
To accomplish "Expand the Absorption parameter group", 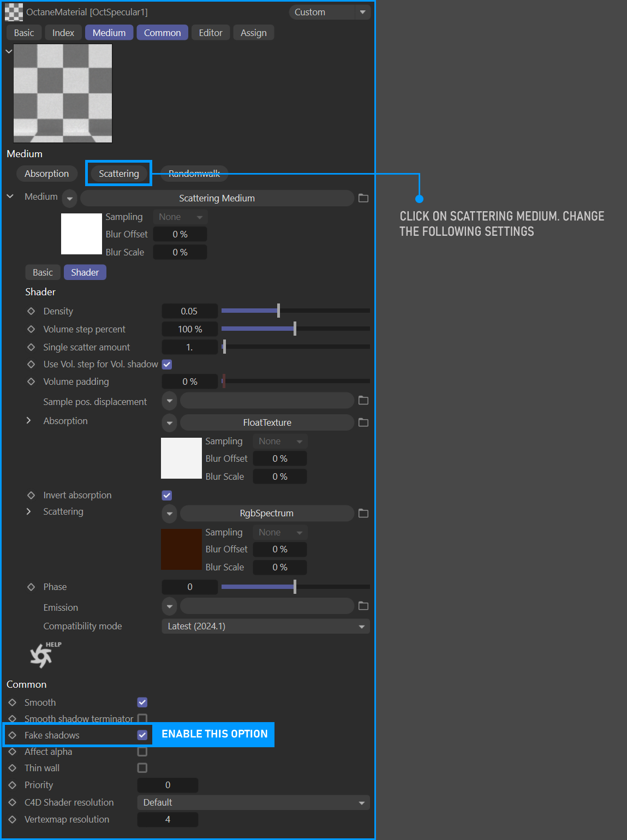I will coord(29,421).
